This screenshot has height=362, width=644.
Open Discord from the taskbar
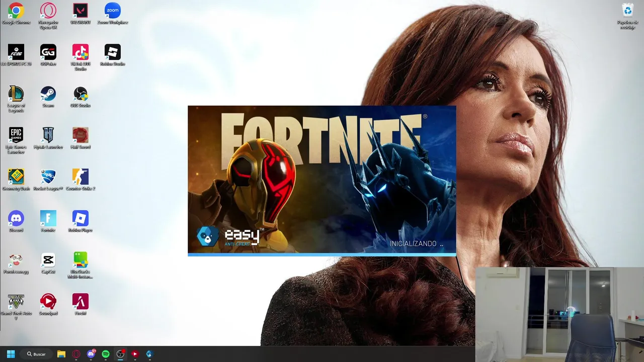pos(91,354)
